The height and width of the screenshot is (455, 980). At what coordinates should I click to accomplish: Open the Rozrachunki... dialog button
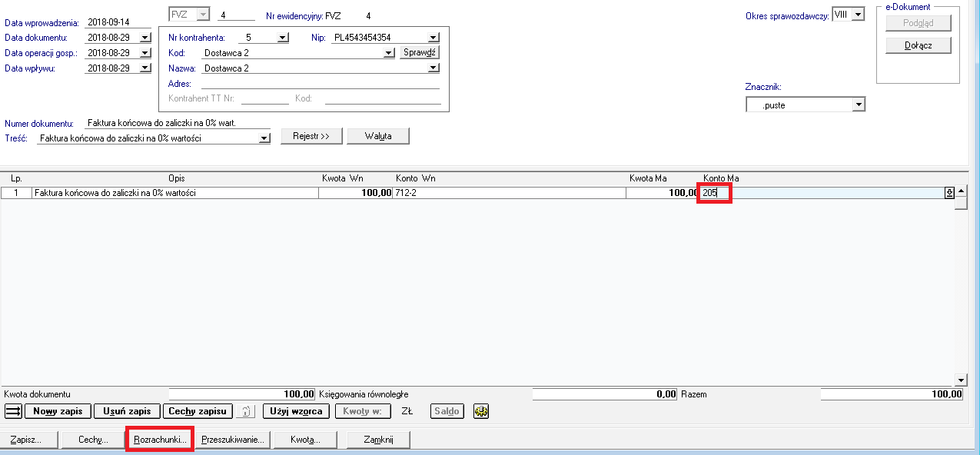(160, 440)
